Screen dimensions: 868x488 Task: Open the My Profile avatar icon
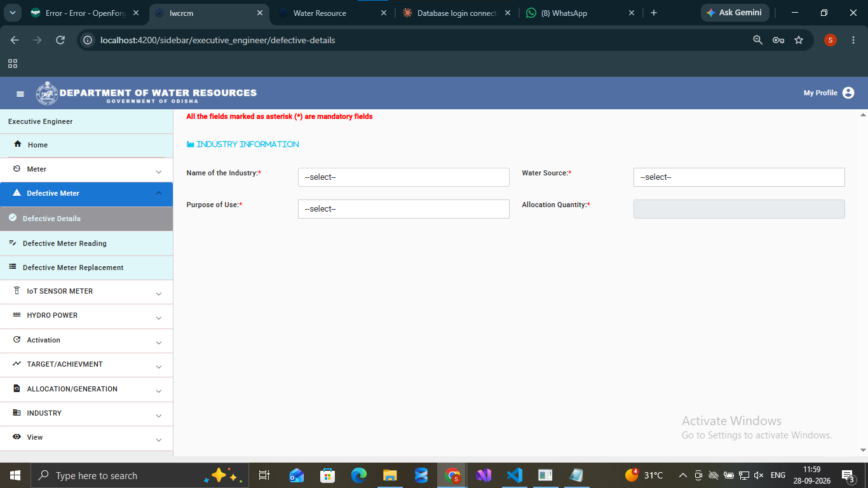coord(848,93)
